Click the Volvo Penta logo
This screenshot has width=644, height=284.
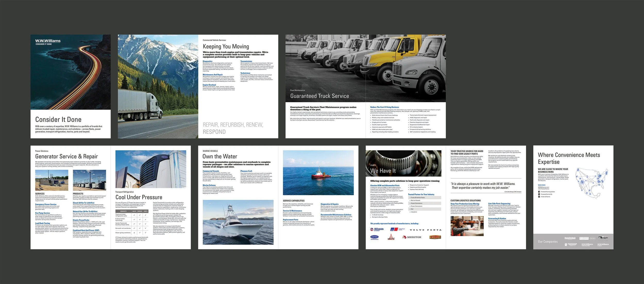pyautogui.click(x=425, y=230)
